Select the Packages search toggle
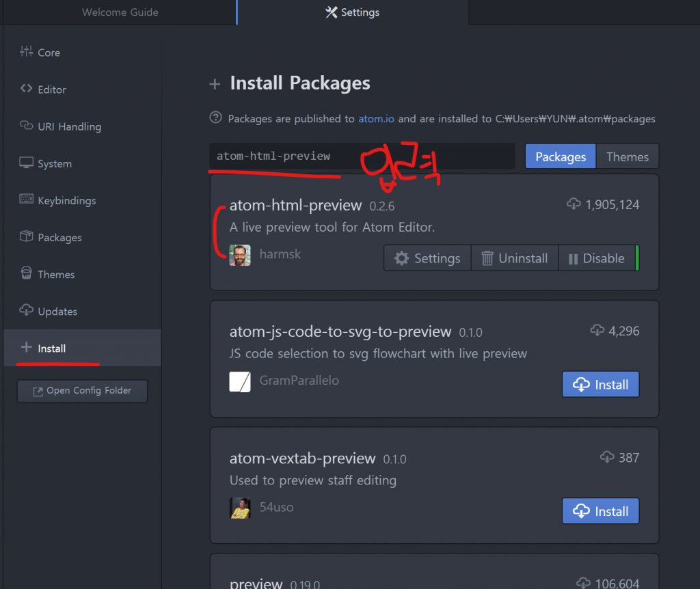 coord(561,156)
